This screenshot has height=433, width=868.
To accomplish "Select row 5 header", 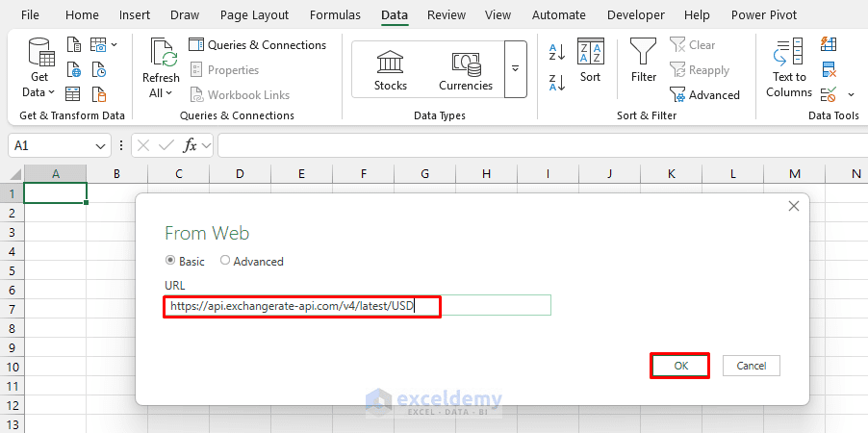I will pos(12,269).
